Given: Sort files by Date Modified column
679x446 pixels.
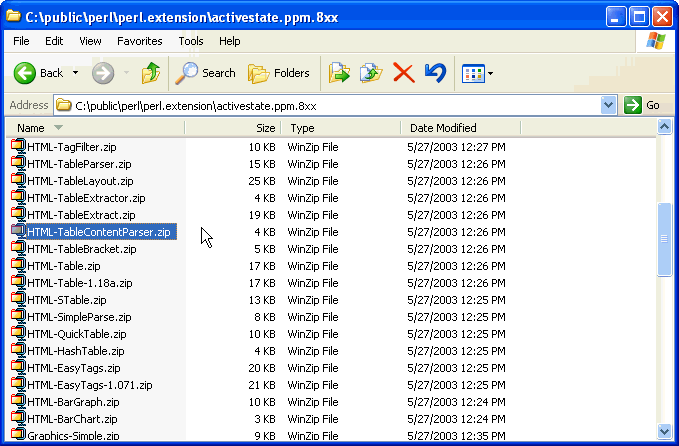Looking at the screenshot, I should (x=442, y=128).
